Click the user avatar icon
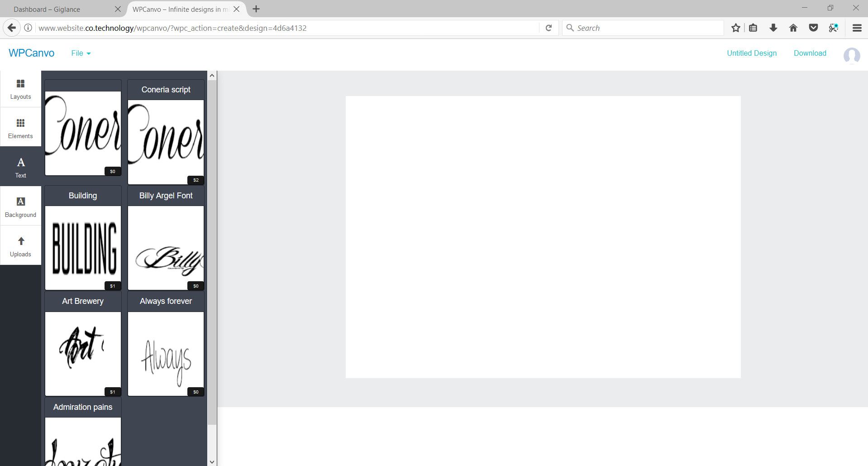Image resolution: width=868 pixels, height=466 pixels. coord(851,56)
